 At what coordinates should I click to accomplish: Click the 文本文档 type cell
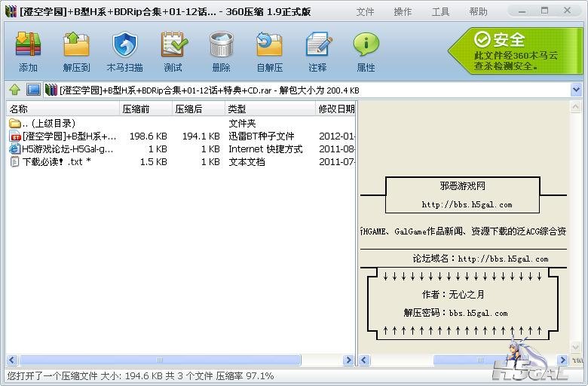(x=247, y=161)
